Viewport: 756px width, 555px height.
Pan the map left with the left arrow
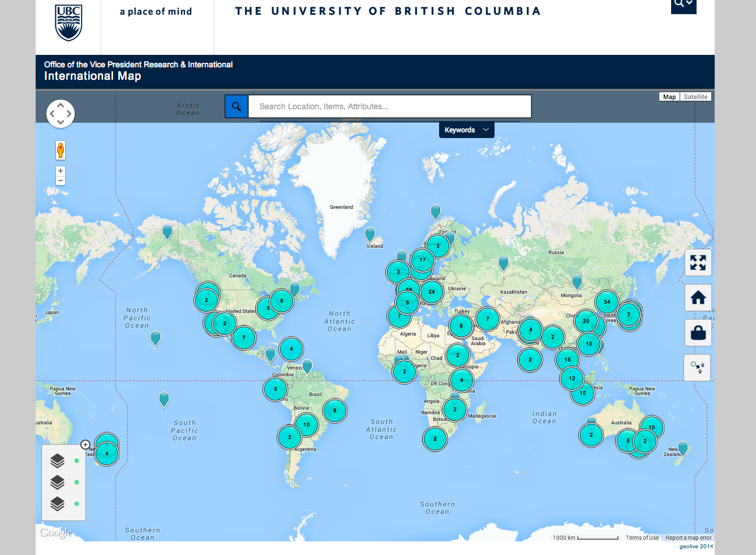point(52,114)
